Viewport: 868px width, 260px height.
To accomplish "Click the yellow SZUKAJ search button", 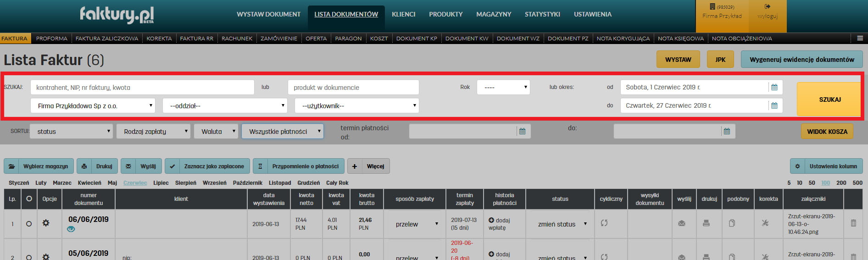I will click(829, 100).
